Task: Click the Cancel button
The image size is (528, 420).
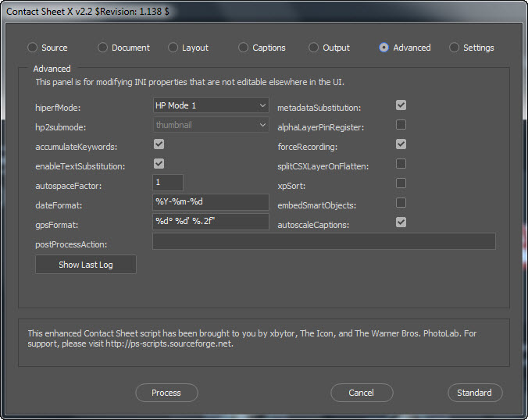Action: tap(362, 393)
